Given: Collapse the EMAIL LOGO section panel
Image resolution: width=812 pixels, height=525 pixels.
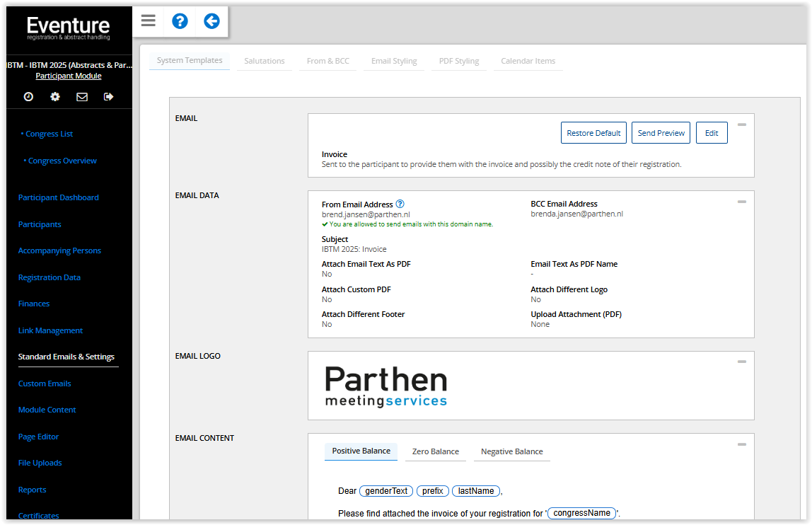Looking at the screenshot, I should pyautogui.click(x=741, y=362).
